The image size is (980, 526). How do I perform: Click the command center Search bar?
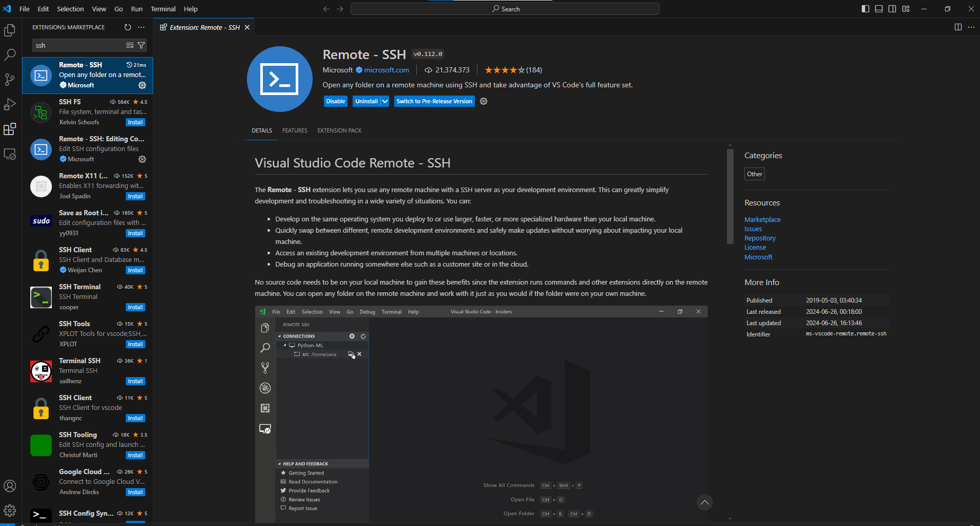pyautogui.click(x=505, y=9)
